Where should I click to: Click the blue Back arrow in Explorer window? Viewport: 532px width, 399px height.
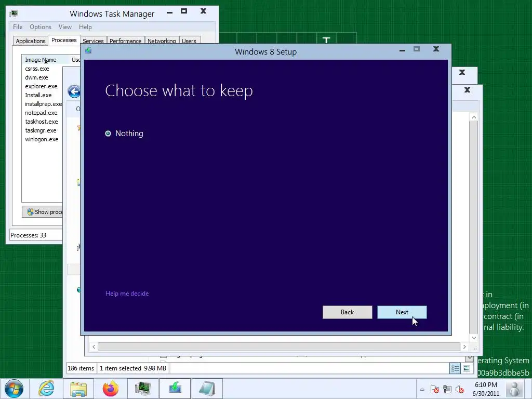[x=74, y=91]
